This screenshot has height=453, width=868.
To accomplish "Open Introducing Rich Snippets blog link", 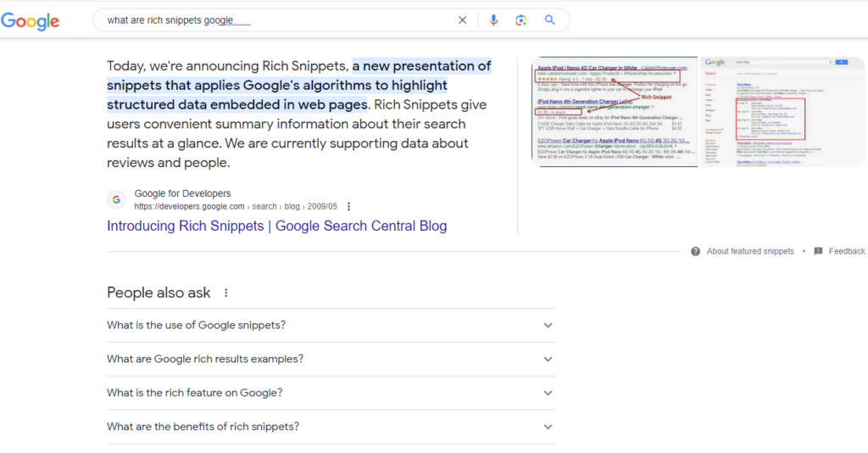I will point(277,226).
